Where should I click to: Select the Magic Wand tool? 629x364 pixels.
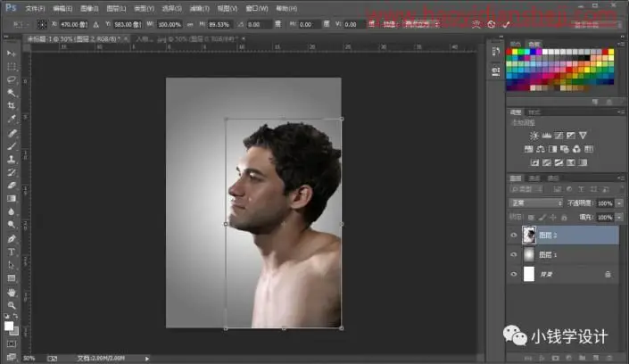click(12, 93)
